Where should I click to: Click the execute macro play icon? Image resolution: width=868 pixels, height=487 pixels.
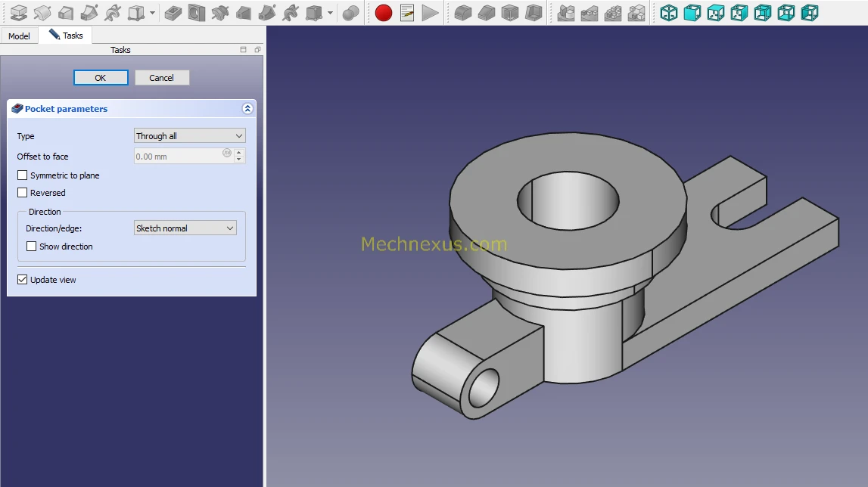(x=430, y=13)
